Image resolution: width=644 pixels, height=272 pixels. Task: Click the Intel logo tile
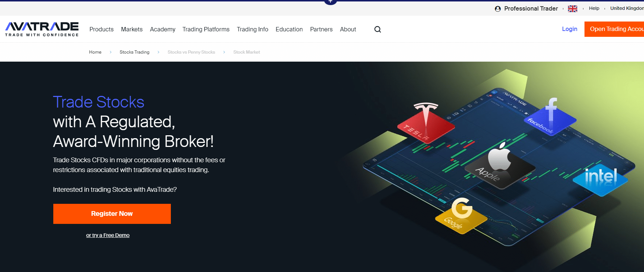click(x=601, y=179)
